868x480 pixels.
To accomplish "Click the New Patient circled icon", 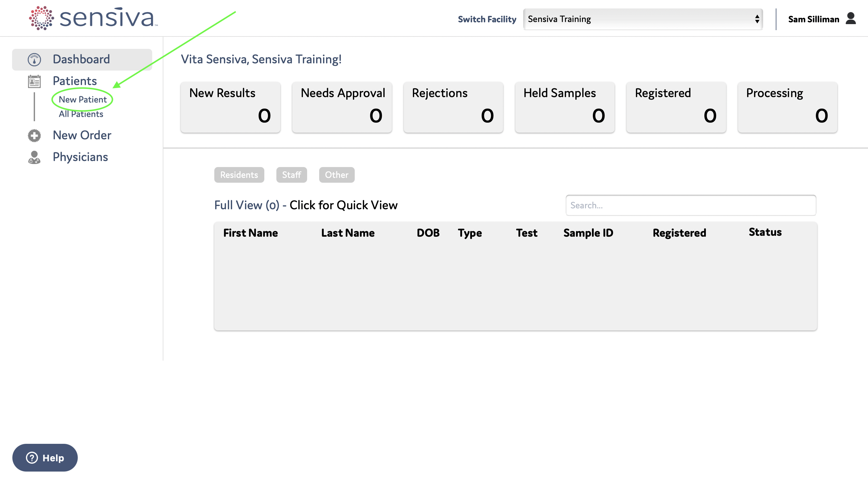I will (82, 99).
